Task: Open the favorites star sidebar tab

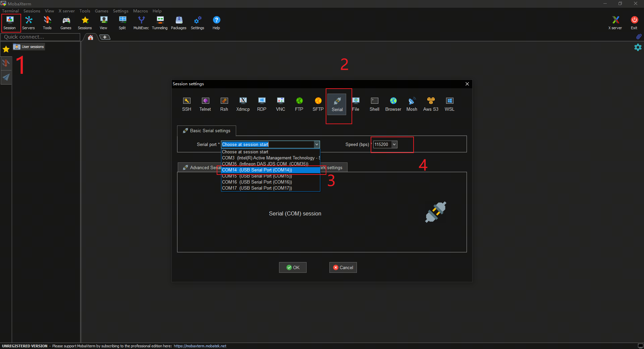Action: (6, 49)
